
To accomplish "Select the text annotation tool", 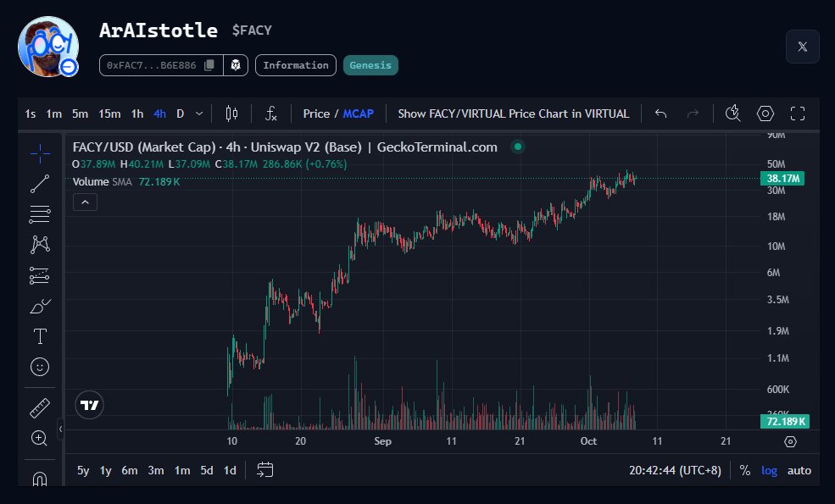I will [39, 336].
